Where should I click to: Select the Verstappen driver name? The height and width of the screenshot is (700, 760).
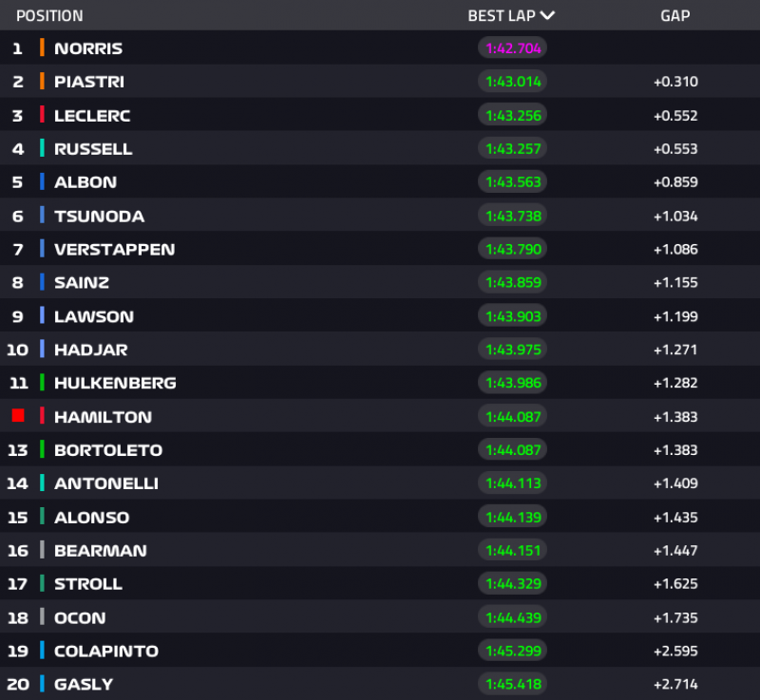coord(114,249)
